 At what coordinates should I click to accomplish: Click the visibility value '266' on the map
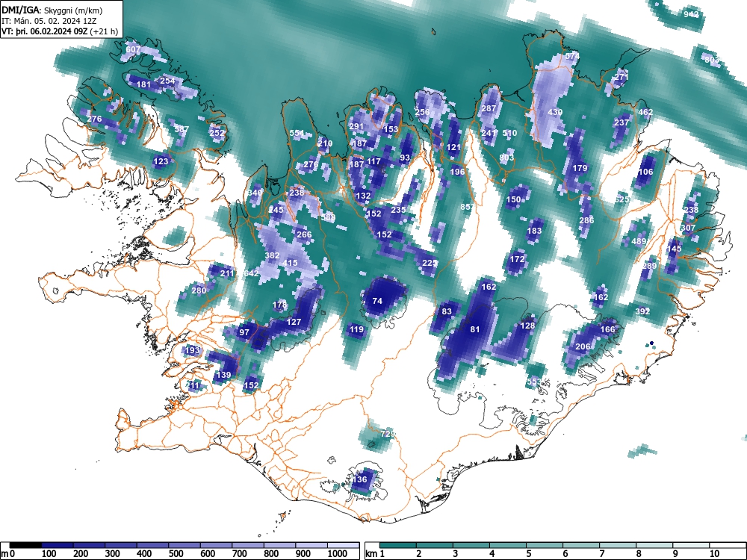point(304,234)
